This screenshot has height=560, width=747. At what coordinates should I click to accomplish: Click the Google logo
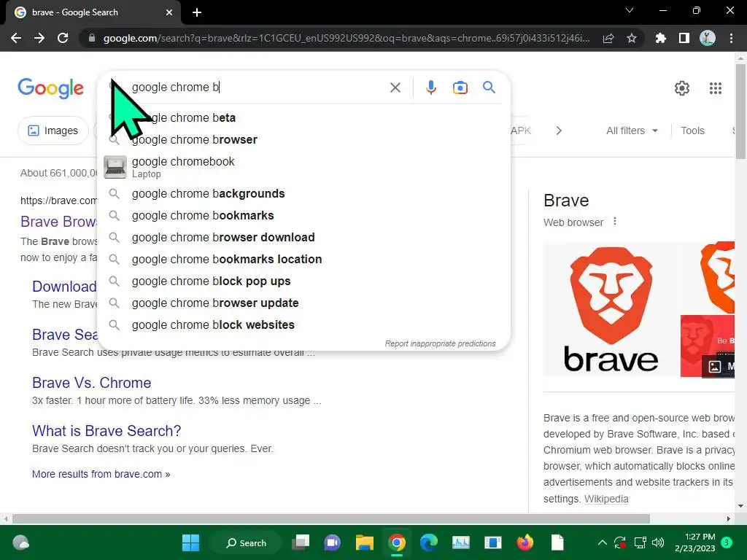50,88
